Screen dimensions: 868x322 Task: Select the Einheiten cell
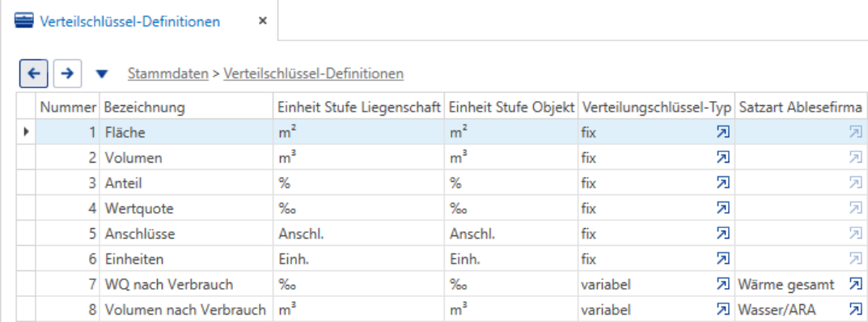tap(186, 258)
